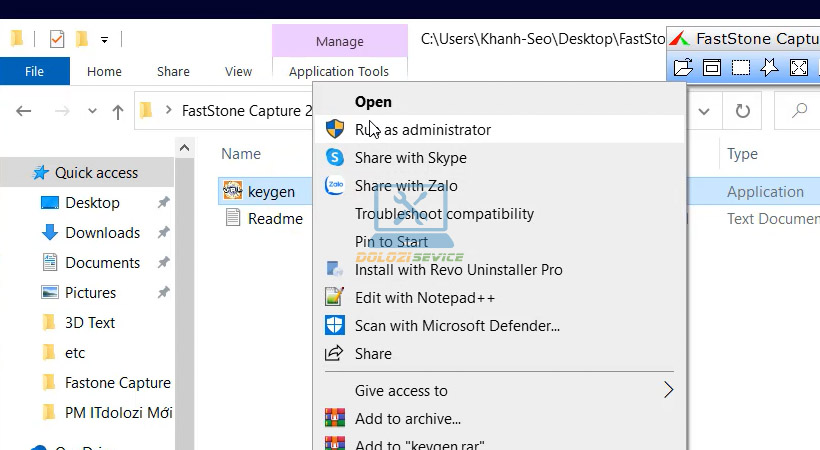Image resolution: width=820 pixels, height=450 pixels.
Task: Open the File tab
Action: coord(34,71)
